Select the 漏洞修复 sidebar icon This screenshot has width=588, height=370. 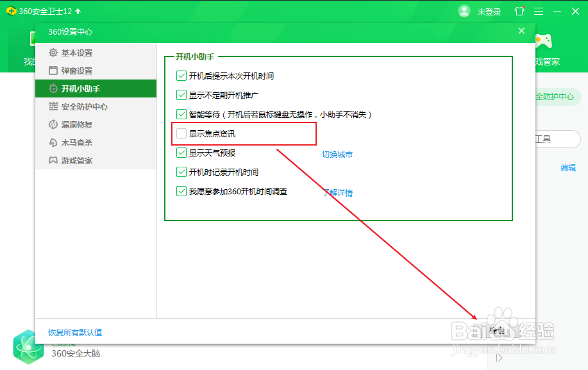pos(53,124)
